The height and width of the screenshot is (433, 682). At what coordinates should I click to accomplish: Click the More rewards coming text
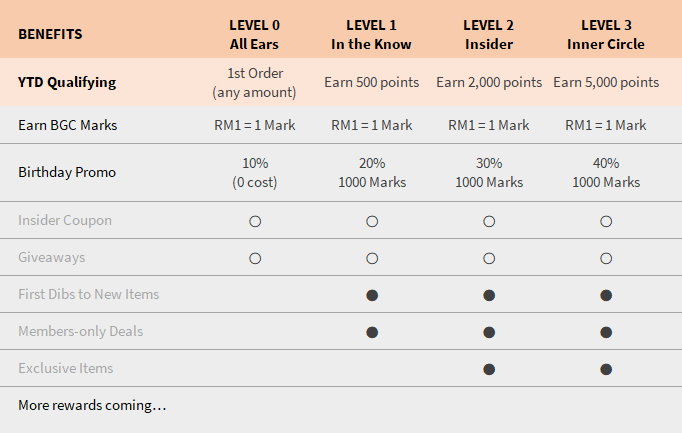pyautogui.click(x=92, y=406)
